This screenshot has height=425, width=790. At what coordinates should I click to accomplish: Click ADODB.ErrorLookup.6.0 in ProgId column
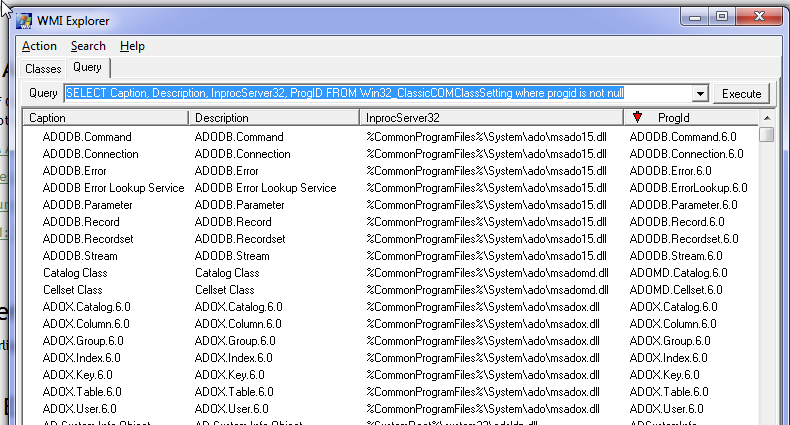click(688, 188)
